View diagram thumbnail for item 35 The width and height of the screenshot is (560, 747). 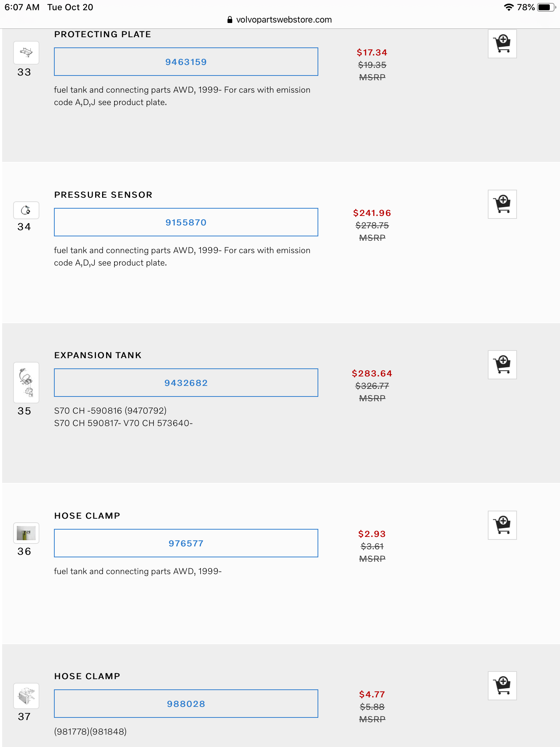click(x=26, y=382)
